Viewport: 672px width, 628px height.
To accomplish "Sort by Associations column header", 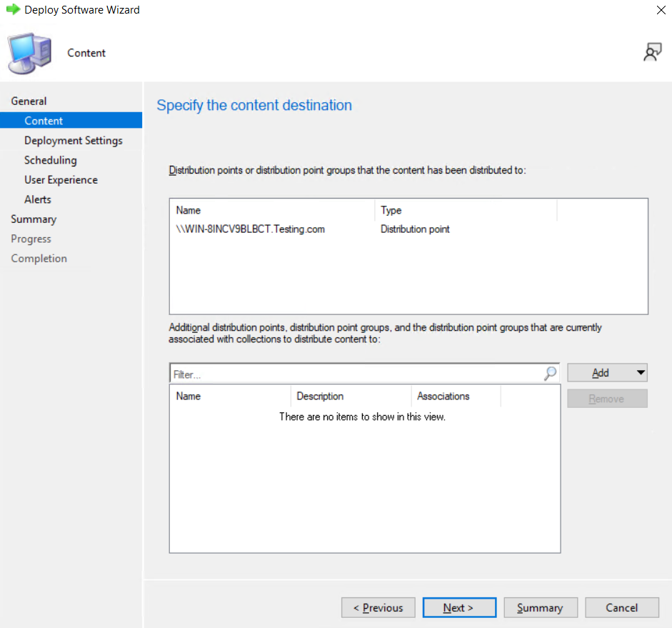I will coord(456,396).
